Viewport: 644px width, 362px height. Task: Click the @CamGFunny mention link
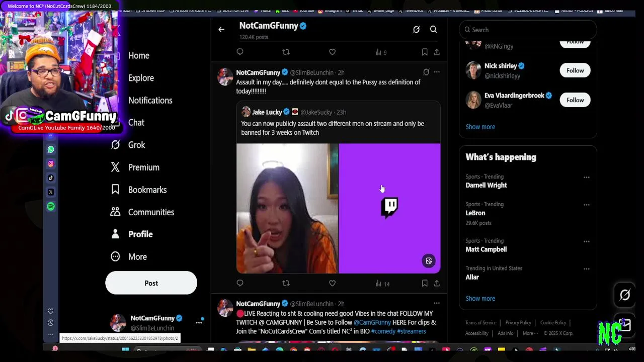372,323
